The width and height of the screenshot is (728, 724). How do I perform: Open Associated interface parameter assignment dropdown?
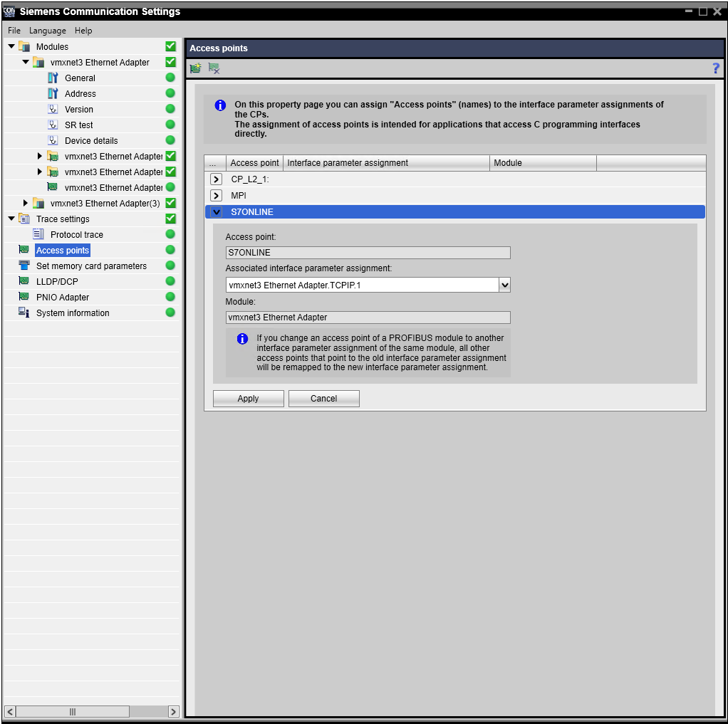point(504,285)
